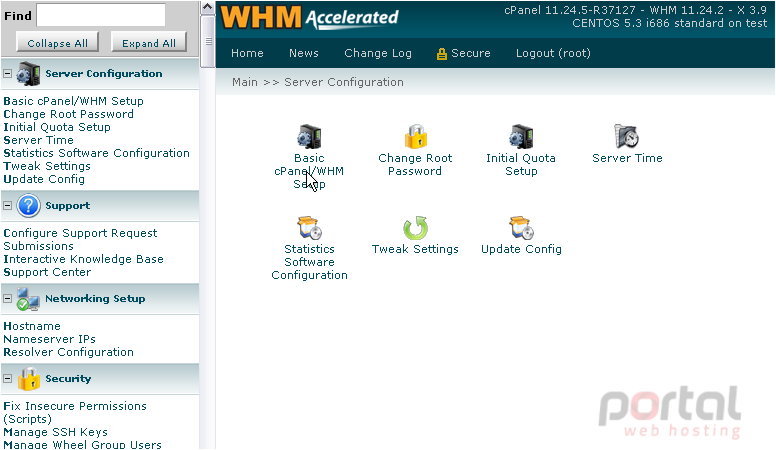This screenshot has height=450, width=776.
Task: Click the Basic cPanel/WHM Setup main panel label
Action: coord(309,171)
